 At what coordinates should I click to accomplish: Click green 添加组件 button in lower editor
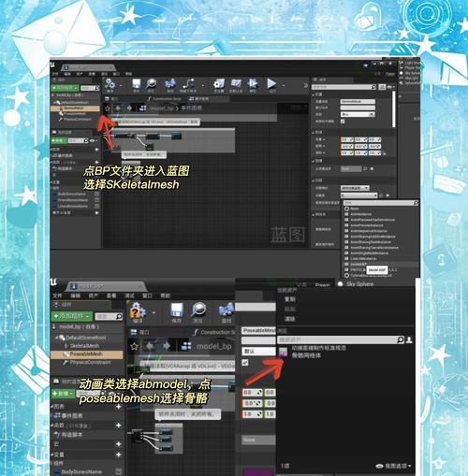click(x=72, y=316)
